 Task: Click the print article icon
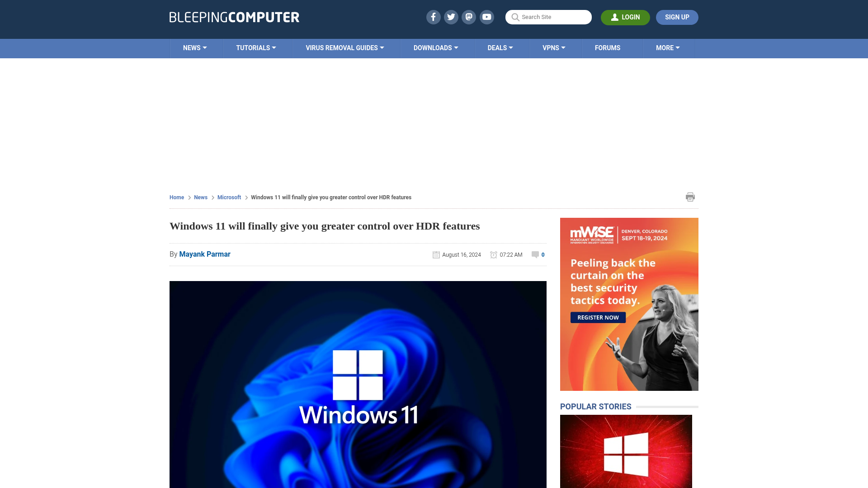[x=690, y=197]
